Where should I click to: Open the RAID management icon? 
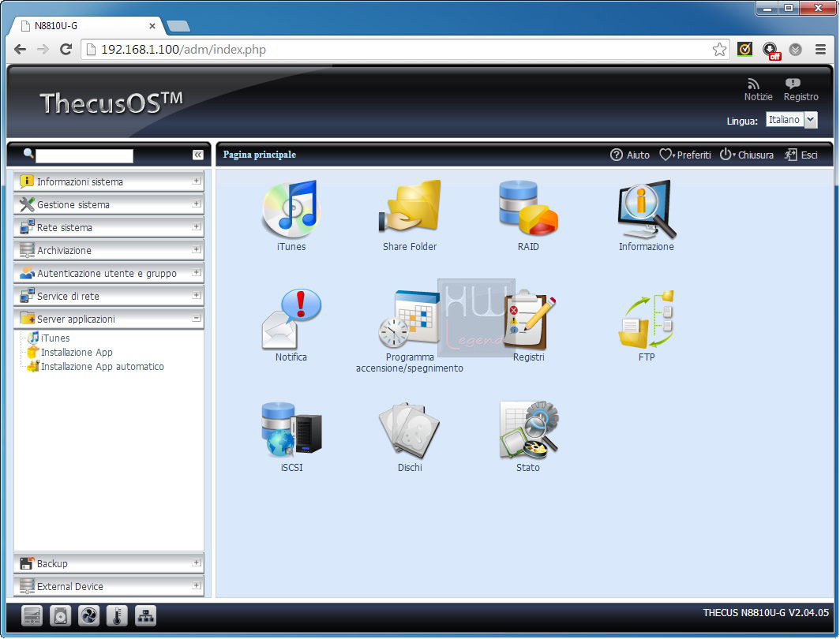click(x=528, y=207)
